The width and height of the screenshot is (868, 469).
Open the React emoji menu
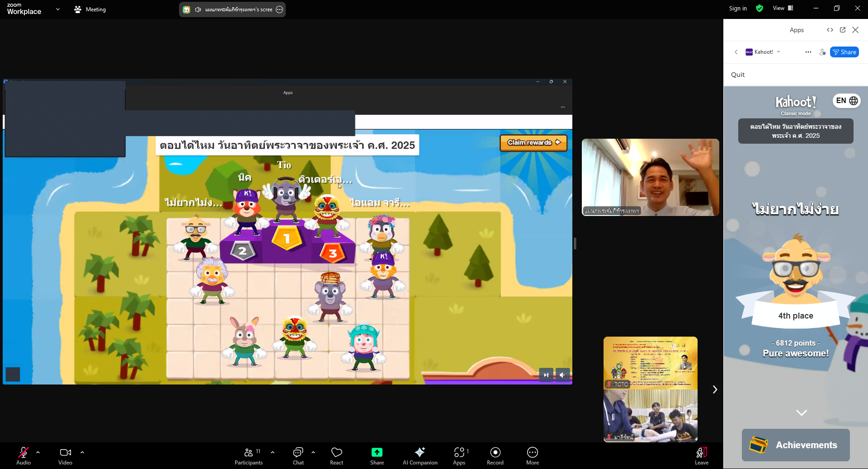337,455
